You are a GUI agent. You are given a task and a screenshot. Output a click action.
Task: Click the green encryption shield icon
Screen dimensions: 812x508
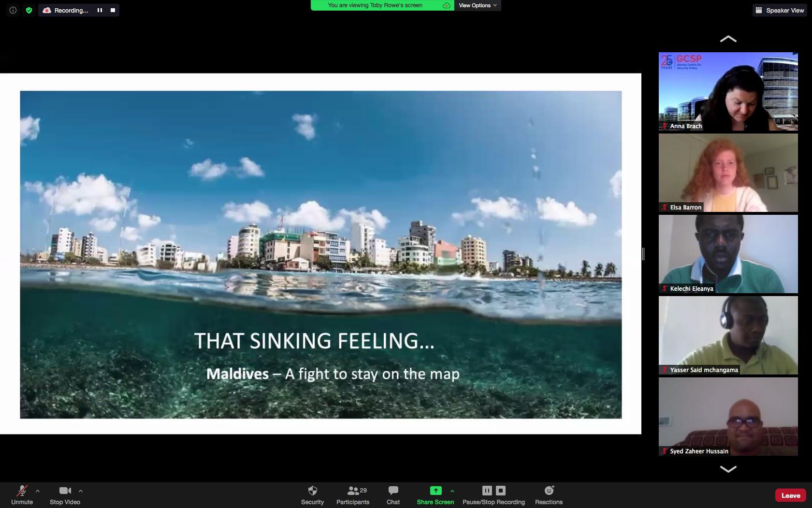(29, 10)
